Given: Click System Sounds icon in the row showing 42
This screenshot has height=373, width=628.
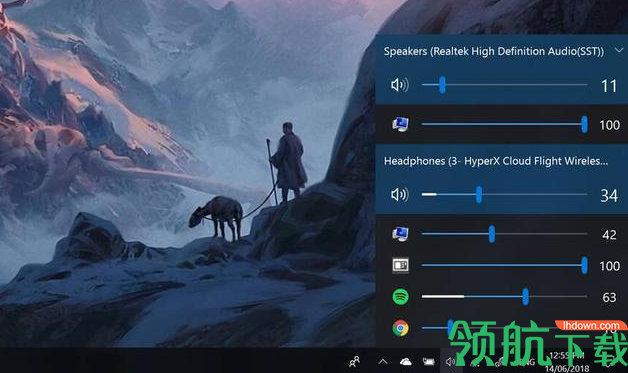Looking at the screenshot, I should click(400, 234).
